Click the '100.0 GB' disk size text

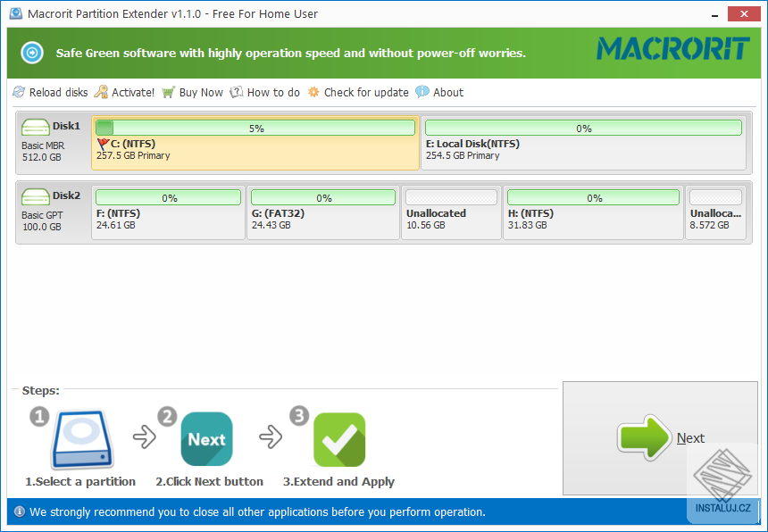pyautogui.click(x=42, y=227)
